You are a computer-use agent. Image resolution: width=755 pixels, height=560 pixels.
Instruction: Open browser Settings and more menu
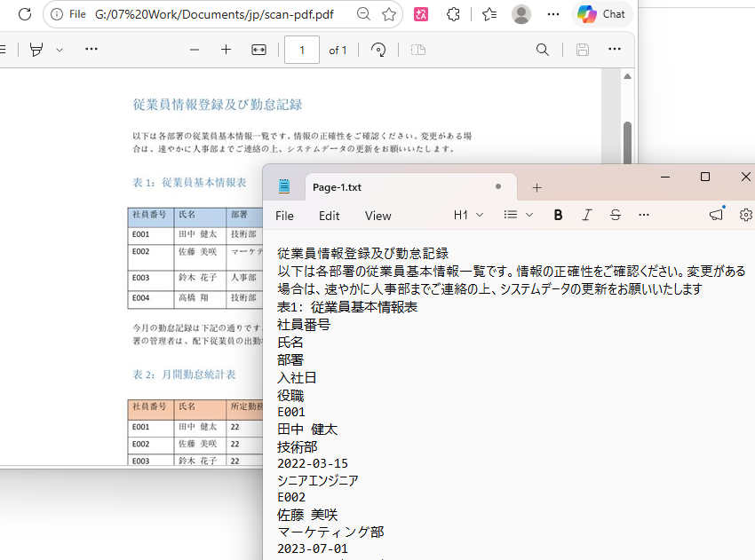(553, 14)
